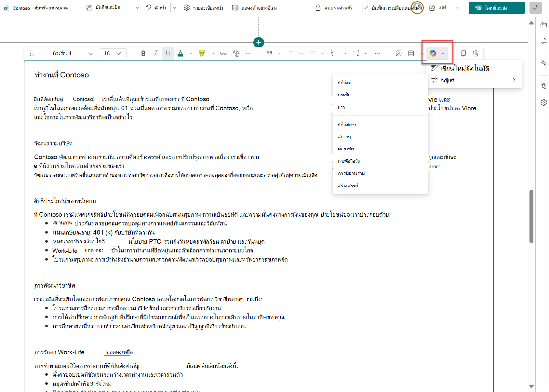Screen dimensions: 549x392
Task: Click the ฝ่ายทรัพยากรบุคคล site link
Action: point(51,8)
